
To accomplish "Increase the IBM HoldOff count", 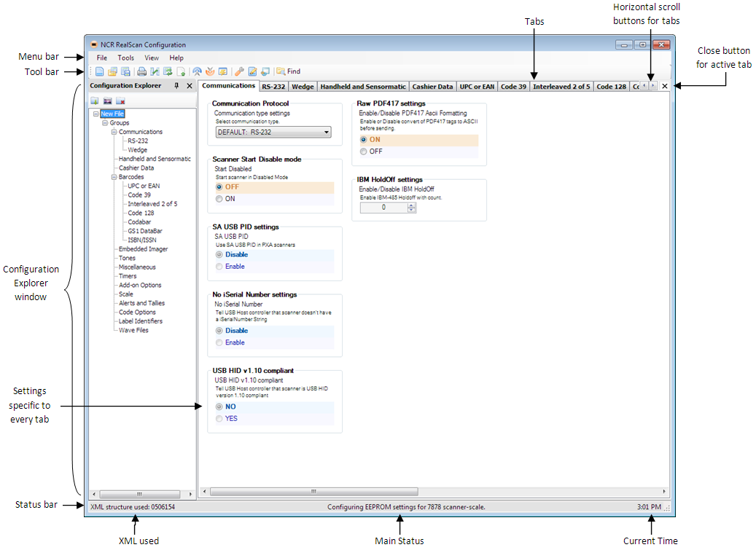I will click(x=411, y=205).
